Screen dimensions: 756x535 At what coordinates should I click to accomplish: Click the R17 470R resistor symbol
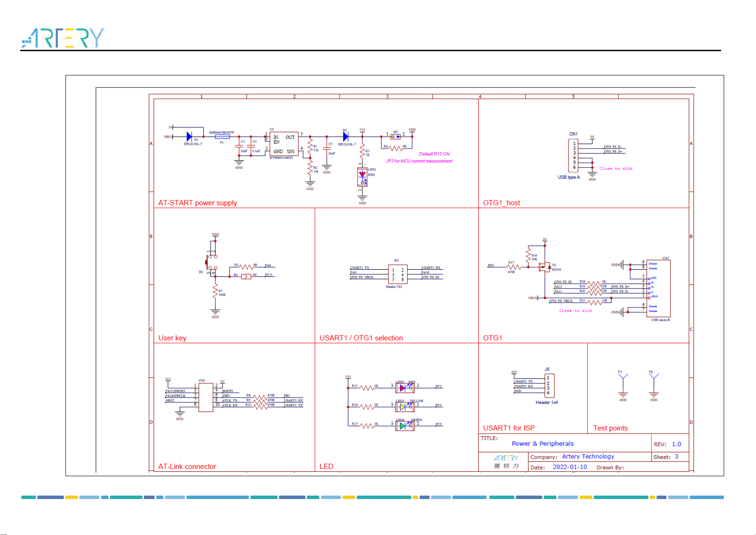coord(514,267)
